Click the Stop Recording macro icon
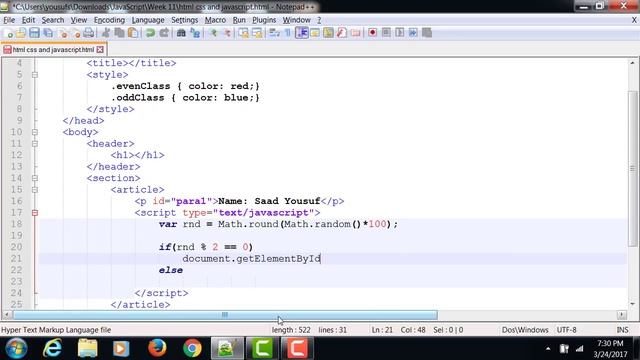640x360 pixels. (x=386, y=33)
